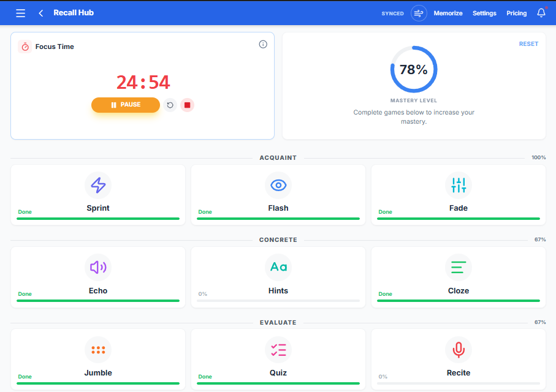Open the Flash game eye icon
The width and height of the screenshot is (556, 392).
278,185
